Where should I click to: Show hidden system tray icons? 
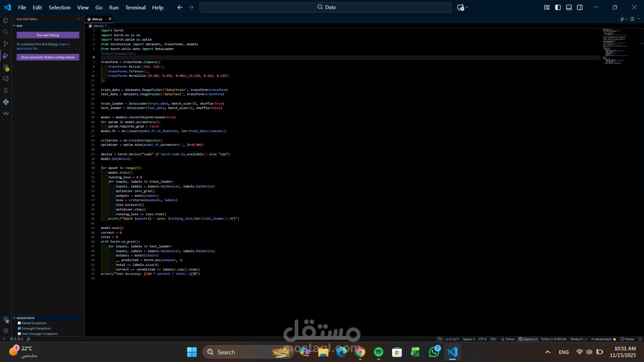[547, 352]
